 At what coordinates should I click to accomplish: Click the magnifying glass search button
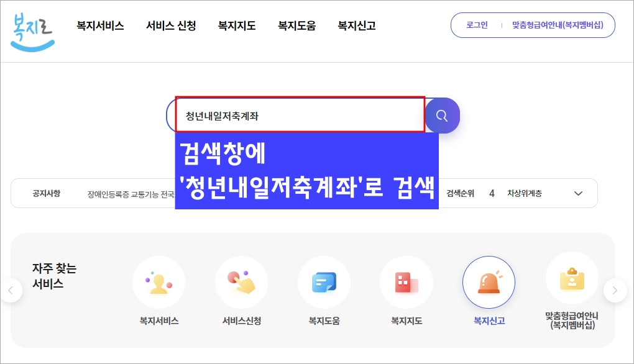(442, 116)
